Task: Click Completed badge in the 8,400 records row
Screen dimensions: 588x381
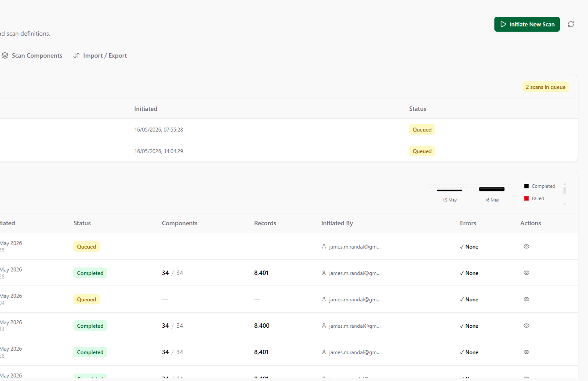Action: coord(90,326)
